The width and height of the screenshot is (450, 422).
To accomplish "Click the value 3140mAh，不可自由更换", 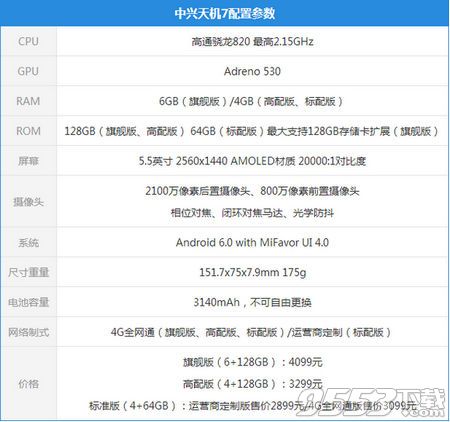I will point(252,302).
